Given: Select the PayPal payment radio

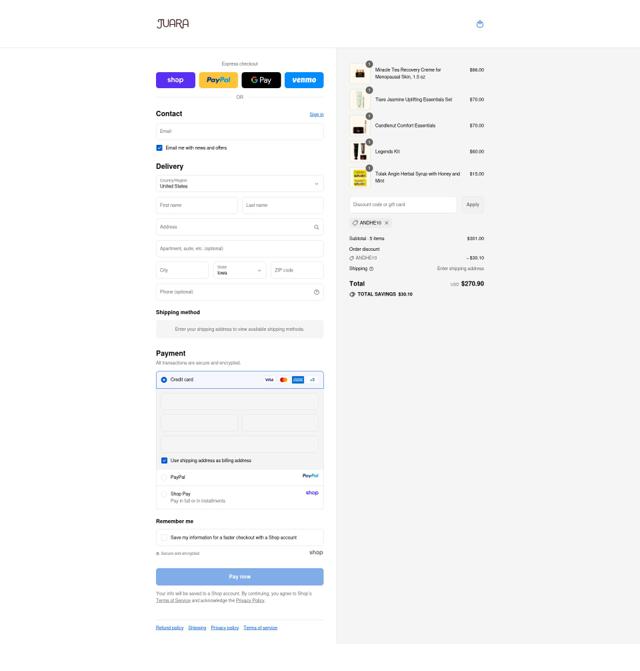Looking at the screenshot, I should click(x=164, y=477).
